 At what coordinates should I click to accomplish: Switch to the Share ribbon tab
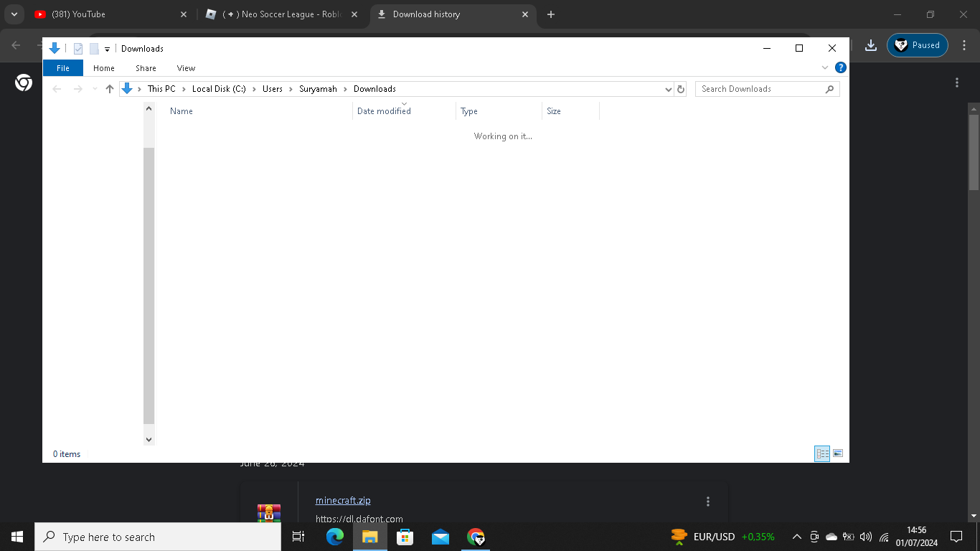pyautogui.click(x=146, y=68)
